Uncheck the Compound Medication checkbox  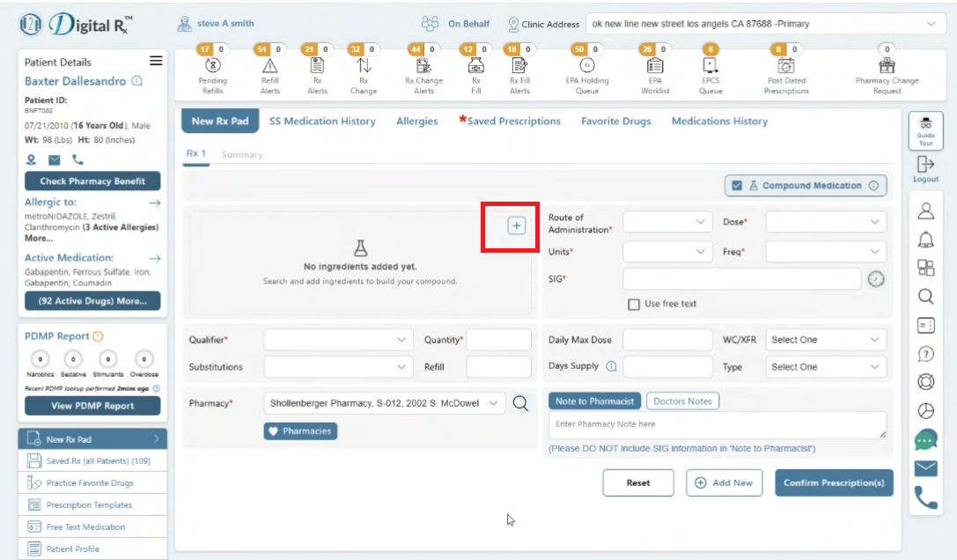737,186
